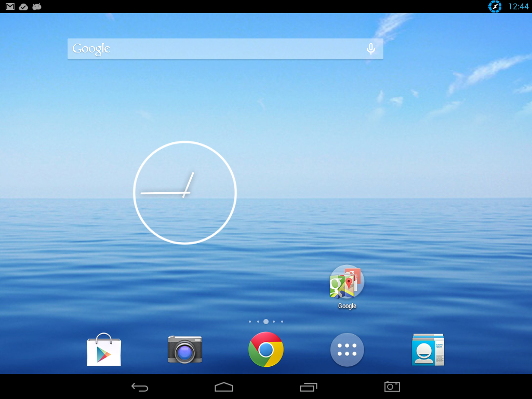This screenshot has height=399, width=532.
Task: Tap the screenshot camera button in nav bar
Action: click(x=392, y=387)
